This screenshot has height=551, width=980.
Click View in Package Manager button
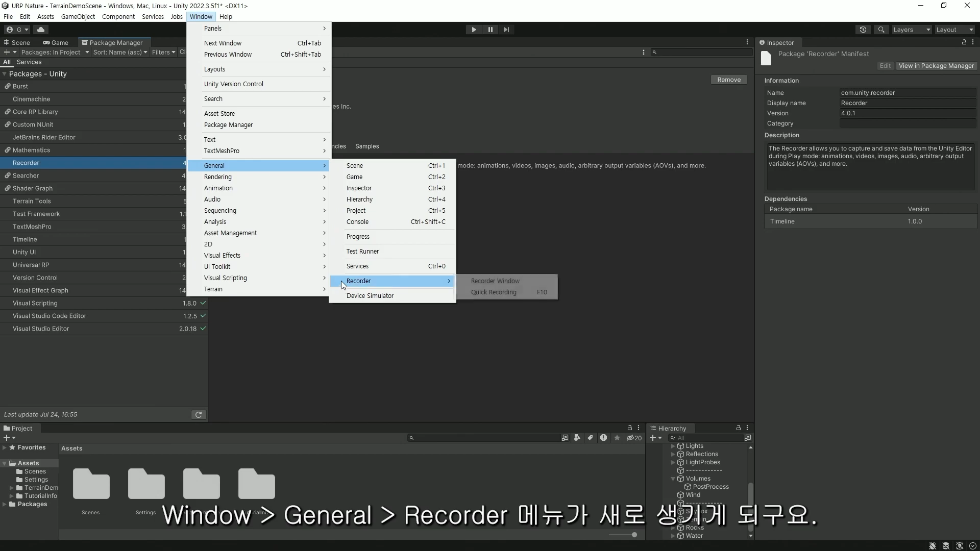(x=936, y=66)
